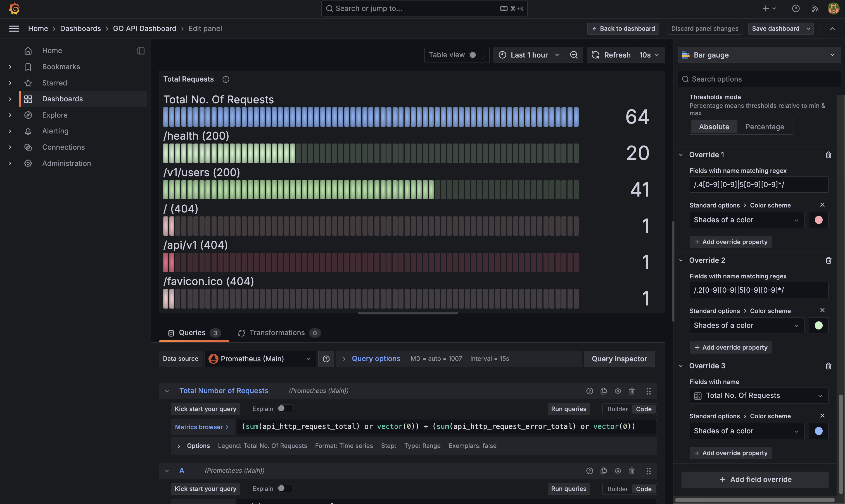Duplicate the Total Number of Requests query
The height and width of the screenshot is (504, 845).
pos(603,391)
